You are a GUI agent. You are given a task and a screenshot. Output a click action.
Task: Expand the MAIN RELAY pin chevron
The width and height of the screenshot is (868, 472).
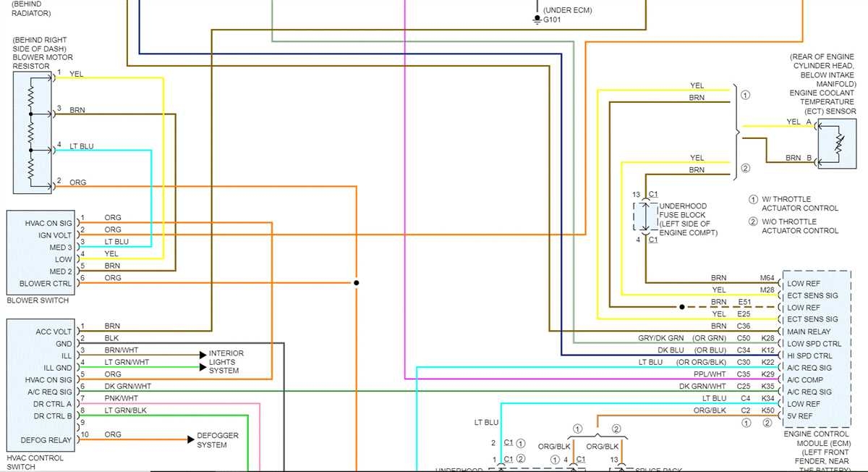[x=778, y=332]
